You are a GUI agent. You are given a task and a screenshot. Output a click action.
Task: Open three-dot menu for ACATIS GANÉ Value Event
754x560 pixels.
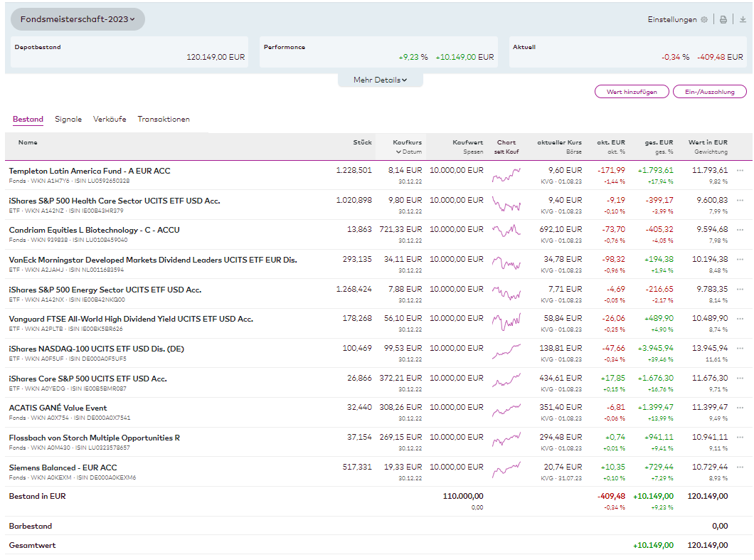click(x=740, y=408)
